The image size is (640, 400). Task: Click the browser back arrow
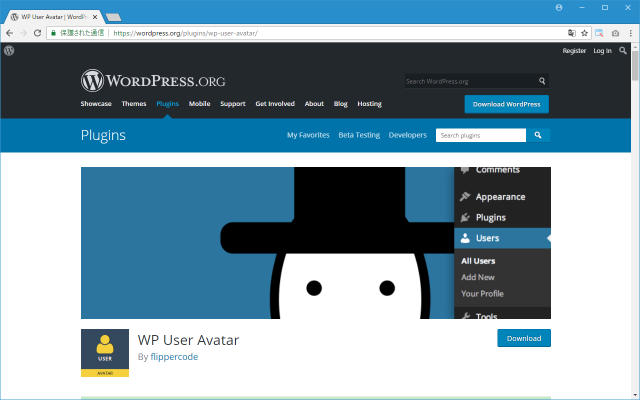pyautogui.click(x=9, y=33)
